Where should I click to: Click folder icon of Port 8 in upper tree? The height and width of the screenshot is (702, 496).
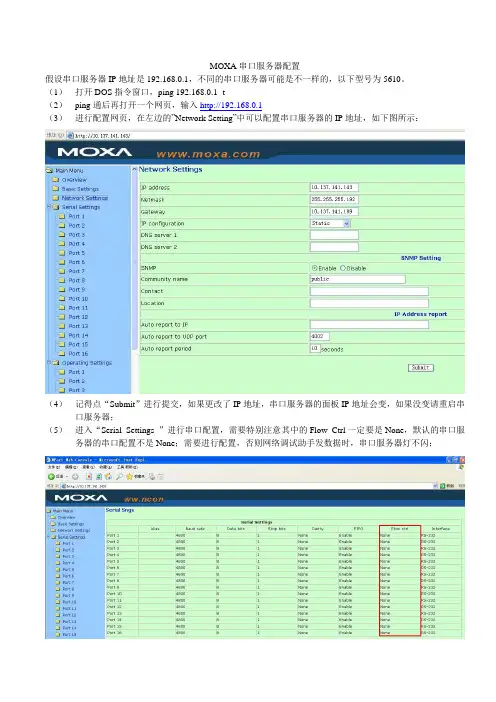coord(62,280)
